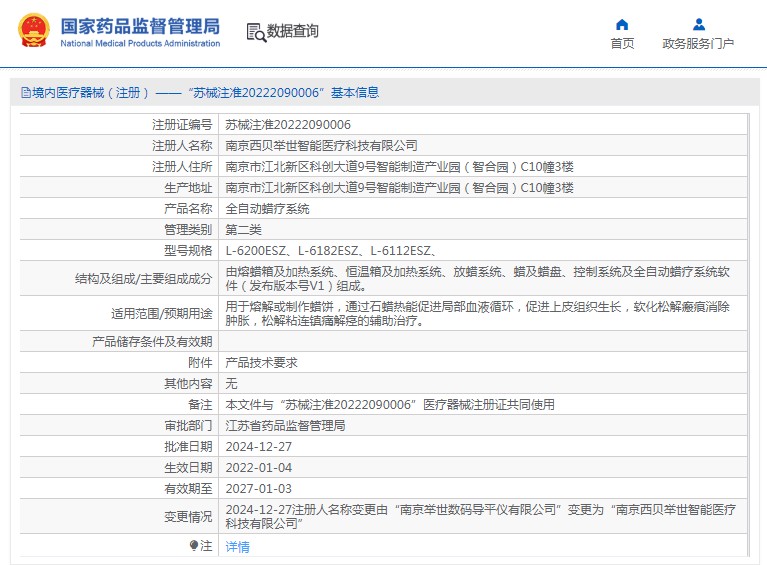The height and width of the screenshot is (565, 767).
Task: Select product name 全自动蜡疗系统
Action: [x=267, y=209]
